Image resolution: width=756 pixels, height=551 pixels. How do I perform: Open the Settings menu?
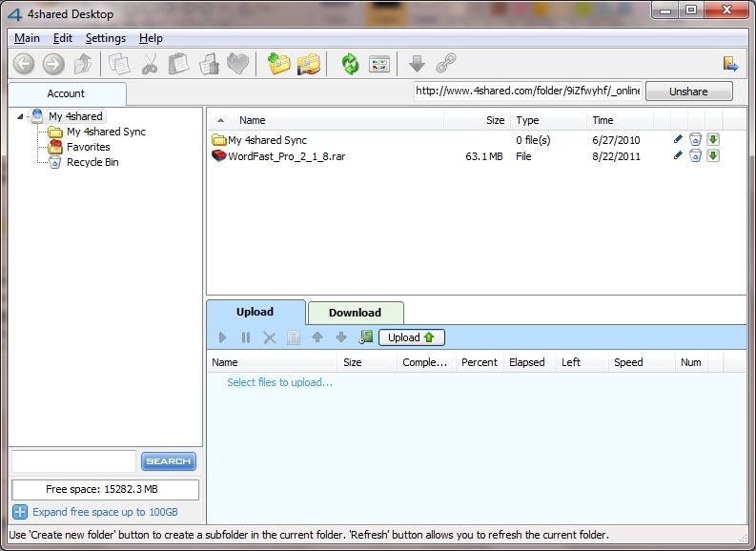coord(106,38)
